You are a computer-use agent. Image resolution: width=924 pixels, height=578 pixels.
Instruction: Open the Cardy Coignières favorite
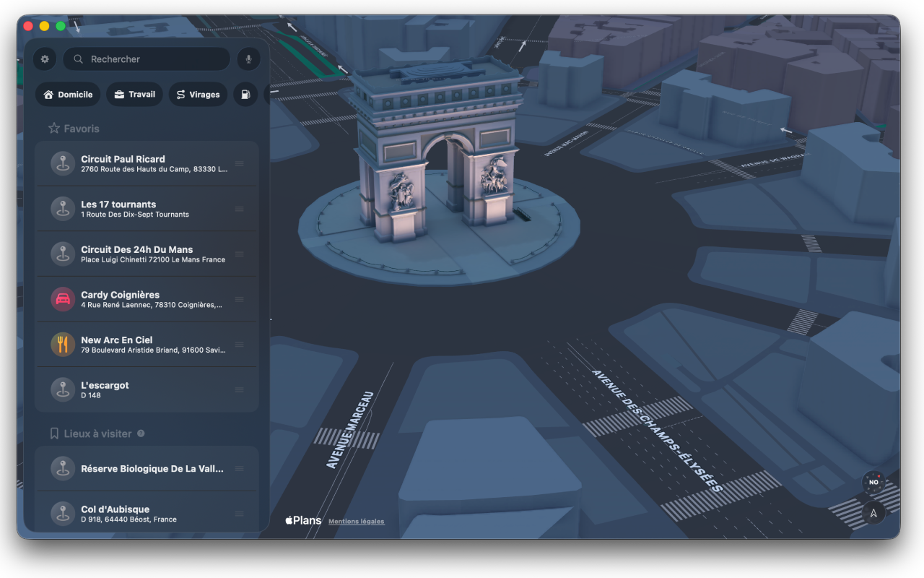tap(147, 299)
